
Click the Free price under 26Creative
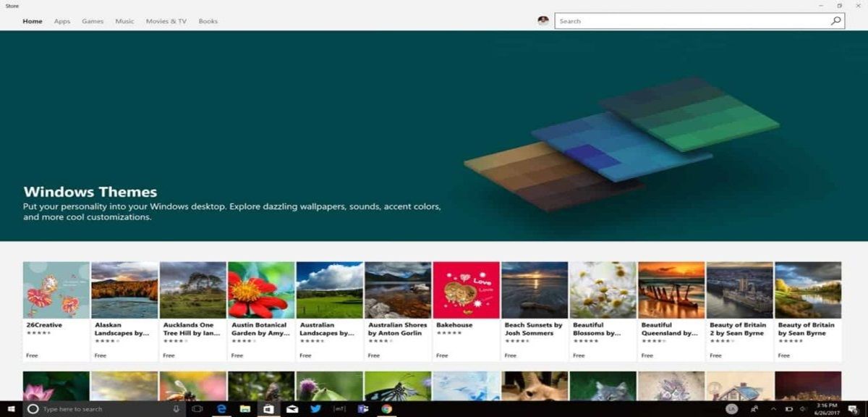tap(32, 355)
